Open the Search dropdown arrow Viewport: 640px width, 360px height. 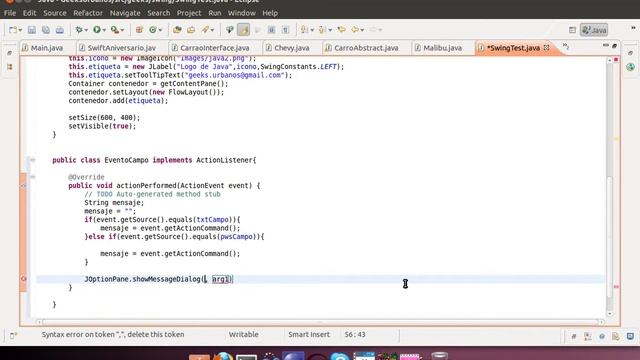212,30
